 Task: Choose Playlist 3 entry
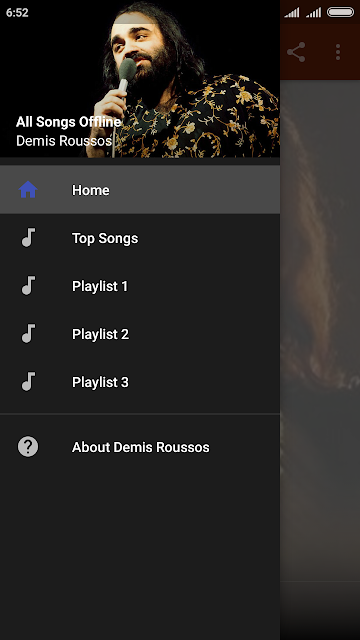pos(140,382)
